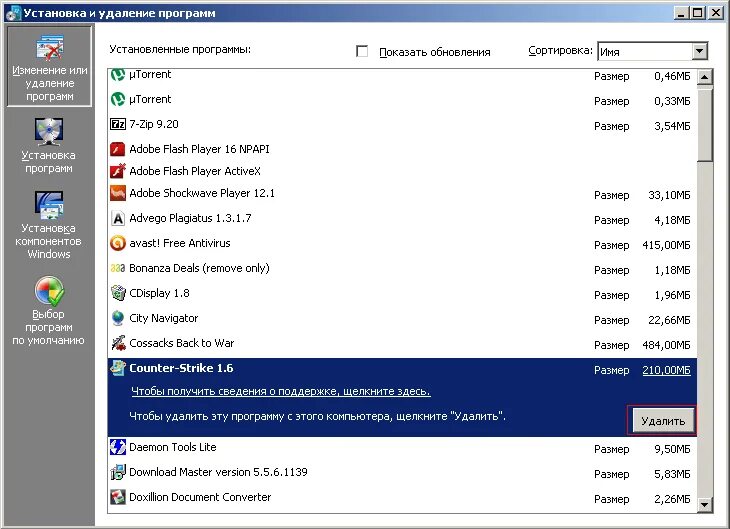Click Adobe Flash Player ActiveX icon
Image resolution: width=730 pixels, height=529 pixels.
click(x=118, y=171)
